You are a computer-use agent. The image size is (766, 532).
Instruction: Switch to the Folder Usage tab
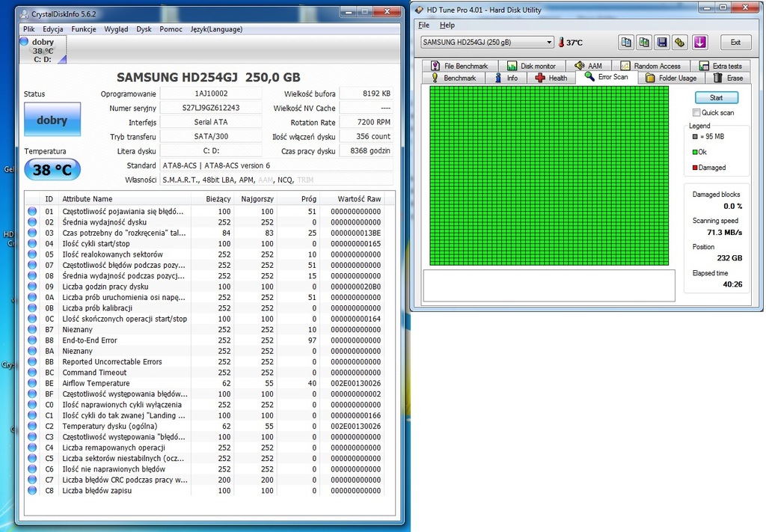point(670,78)
